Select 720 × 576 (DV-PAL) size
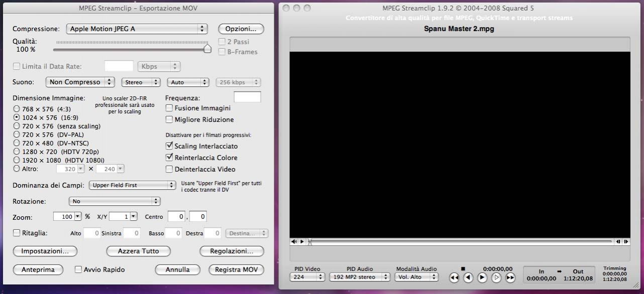 (17, 134)
